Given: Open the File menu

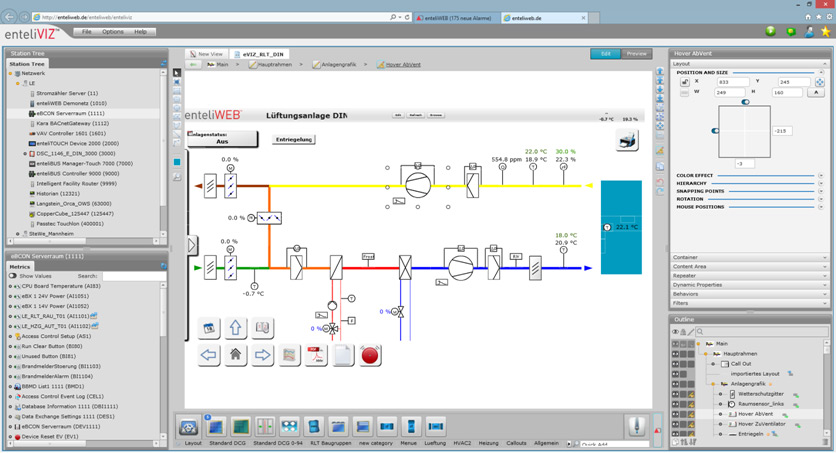Looking at the screenshot, I should (x=86, y=32).
